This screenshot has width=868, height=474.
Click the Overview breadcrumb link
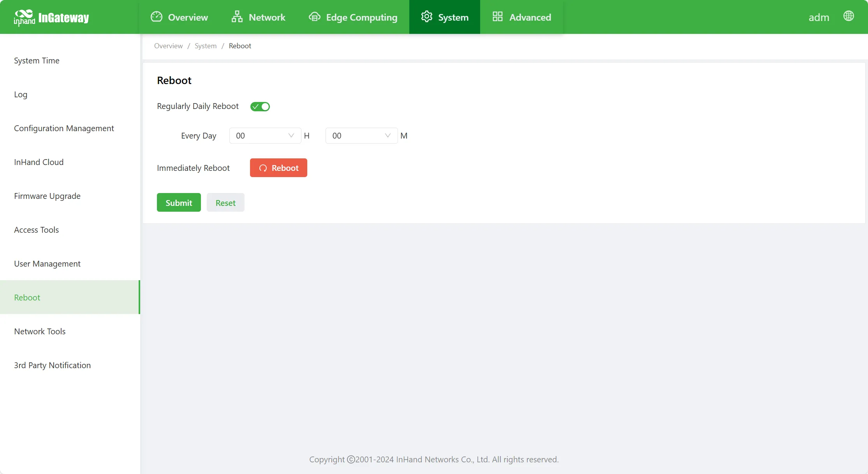(x=168, y=46)
